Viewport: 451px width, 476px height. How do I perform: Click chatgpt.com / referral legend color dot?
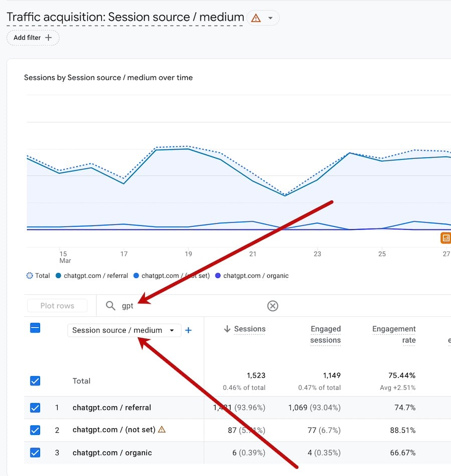tap(59, 276)
